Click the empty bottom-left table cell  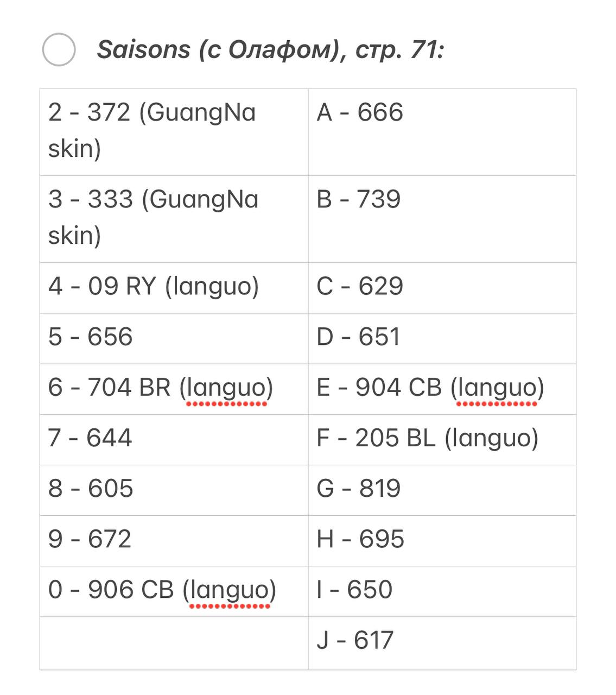(x=174, y=643)
